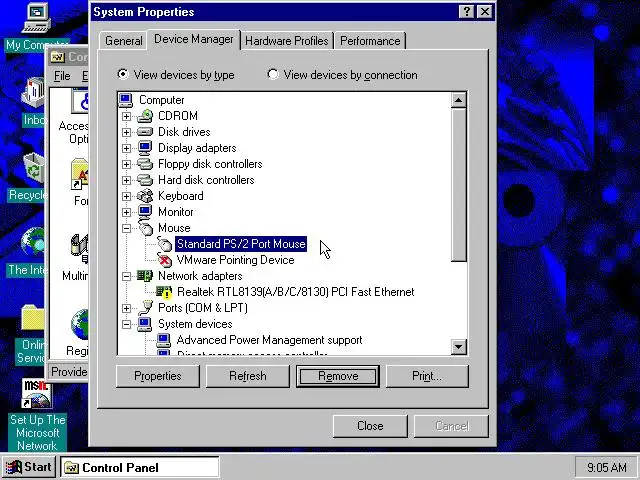This screenshot has width=640, height=480.
Task: Click the help question mark title button
Action: point(467,12)
